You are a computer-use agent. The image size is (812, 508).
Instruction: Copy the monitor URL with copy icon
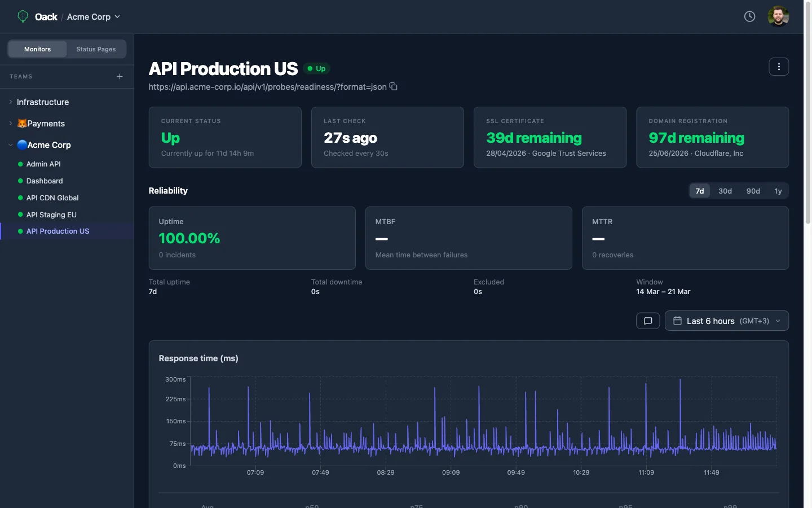pos(394,87)
